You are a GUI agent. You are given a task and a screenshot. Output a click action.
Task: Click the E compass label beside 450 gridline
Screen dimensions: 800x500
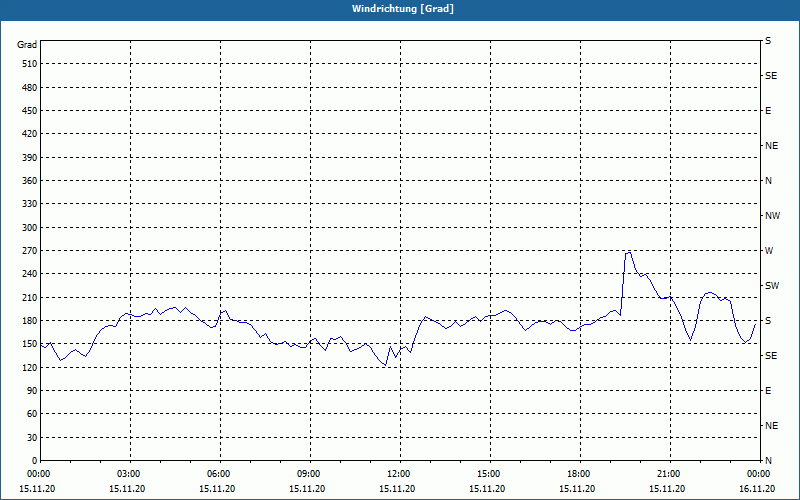[768, 111]
